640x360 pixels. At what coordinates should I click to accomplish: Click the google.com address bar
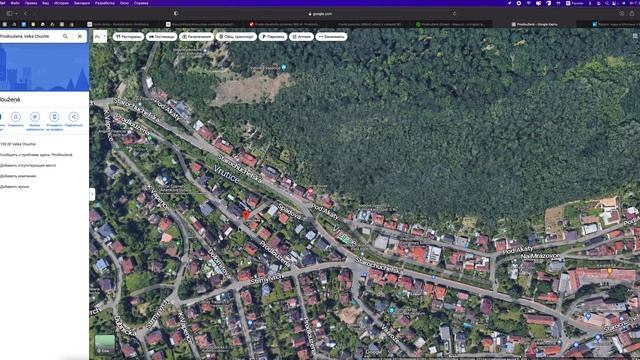coord(320,14)
